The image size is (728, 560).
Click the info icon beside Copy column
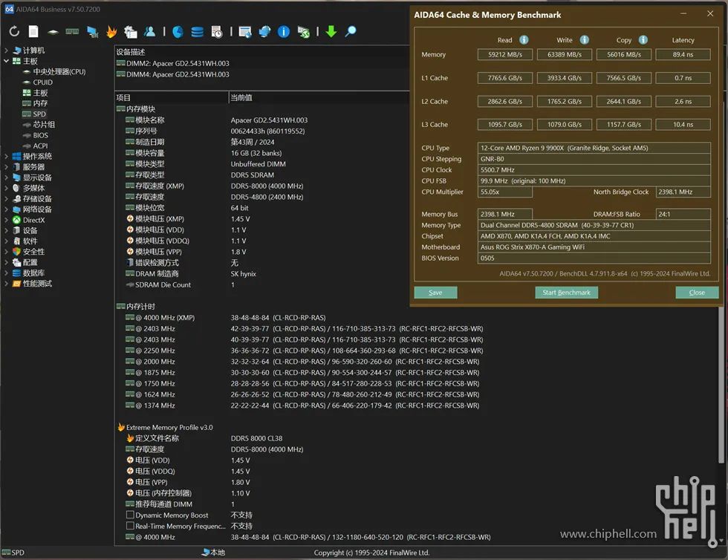pos(643,40)
